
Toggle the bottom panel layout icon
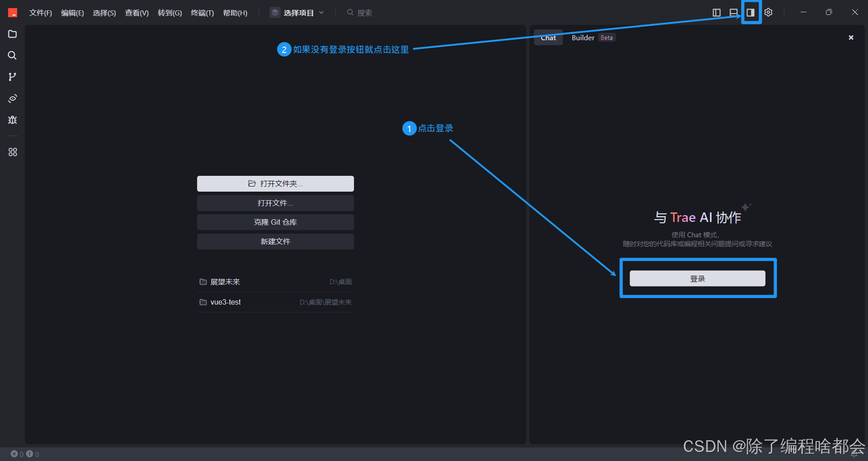(x=734, y=13)
